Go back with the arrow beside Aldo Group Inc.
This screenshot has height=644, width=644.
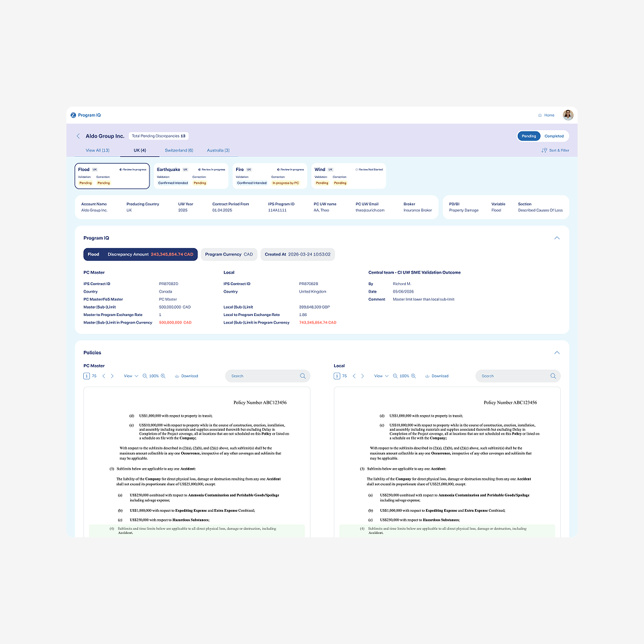78,136
